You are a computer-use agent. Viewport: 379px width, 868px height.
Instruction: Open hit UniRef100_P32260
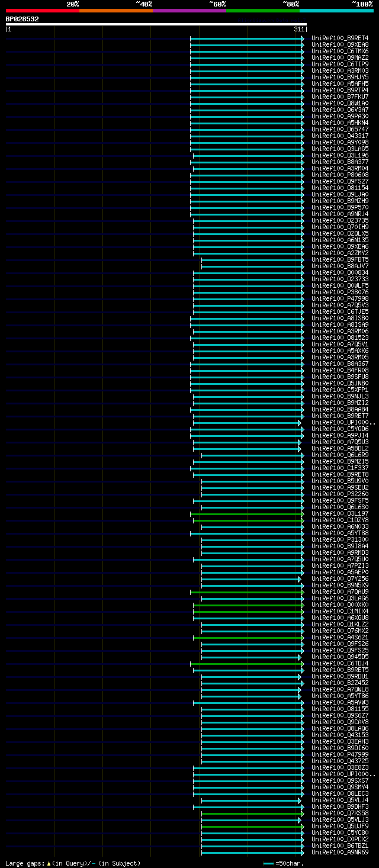[x=340, y=494]
